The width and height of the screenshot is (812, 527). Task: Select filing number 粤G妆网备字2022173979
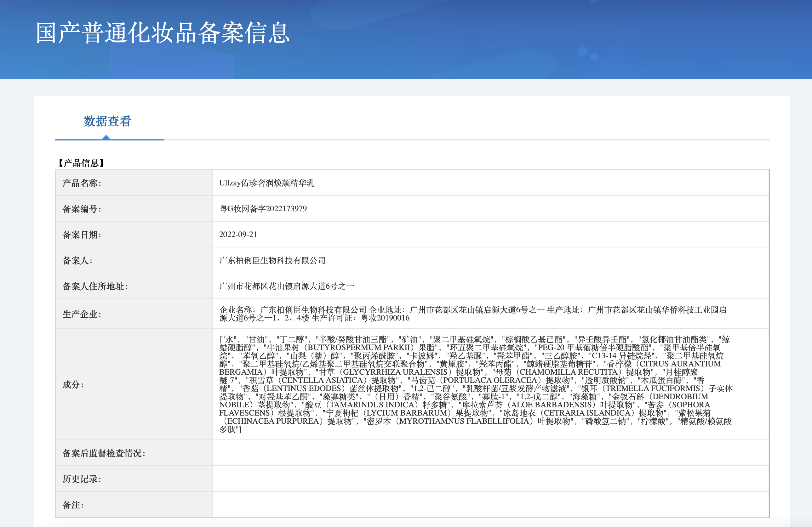(263, 209)
